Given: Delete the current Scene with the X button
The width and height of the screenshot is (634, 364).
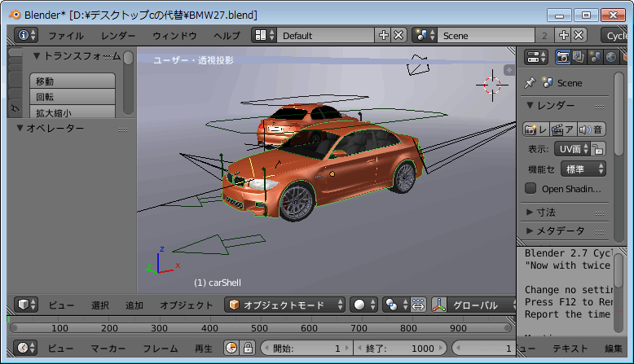Looking at the screenshot, I should click(579, 35).
